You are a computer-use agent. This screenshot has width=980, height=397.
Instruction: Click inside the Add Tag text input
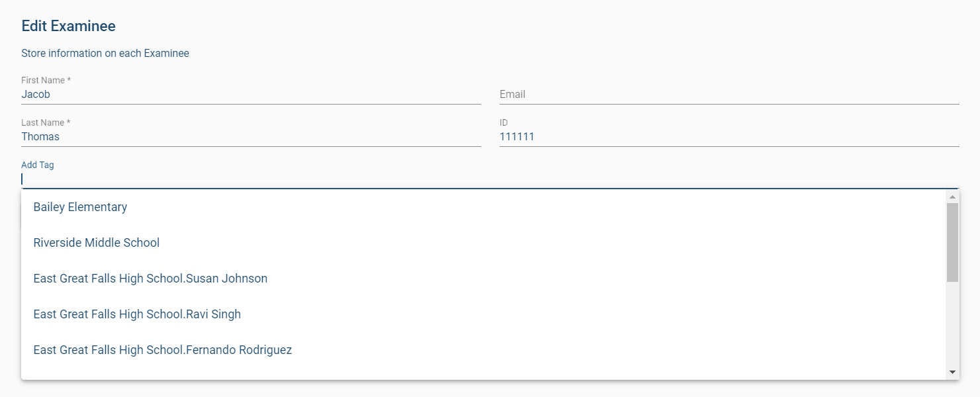[490, 179]
